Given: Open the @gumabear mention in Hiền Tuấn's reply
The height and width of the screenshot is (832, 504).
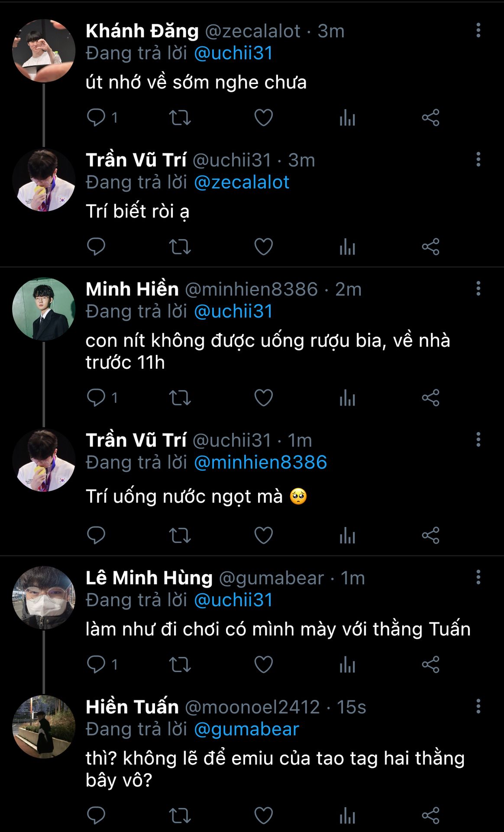Looking at the screenshot, I should (x=246, y=729).
